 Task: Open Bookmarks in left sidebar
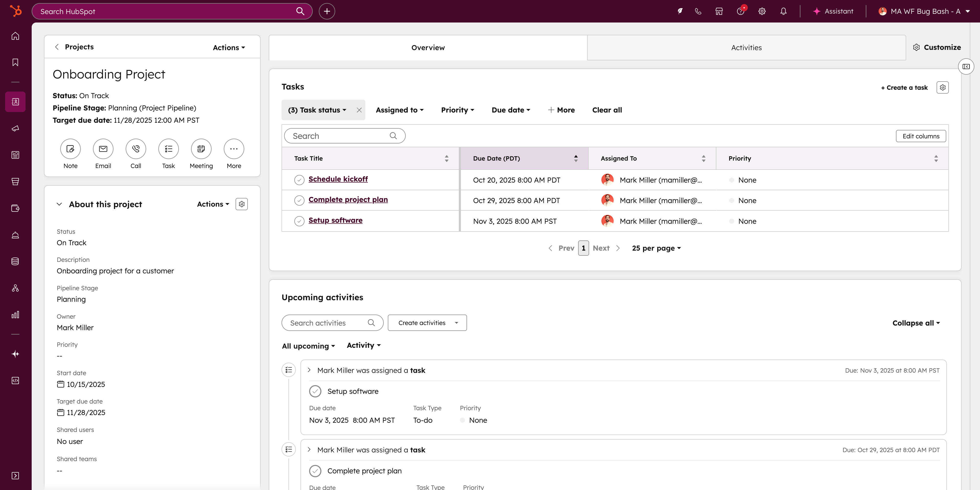click(x=15, y=62)
